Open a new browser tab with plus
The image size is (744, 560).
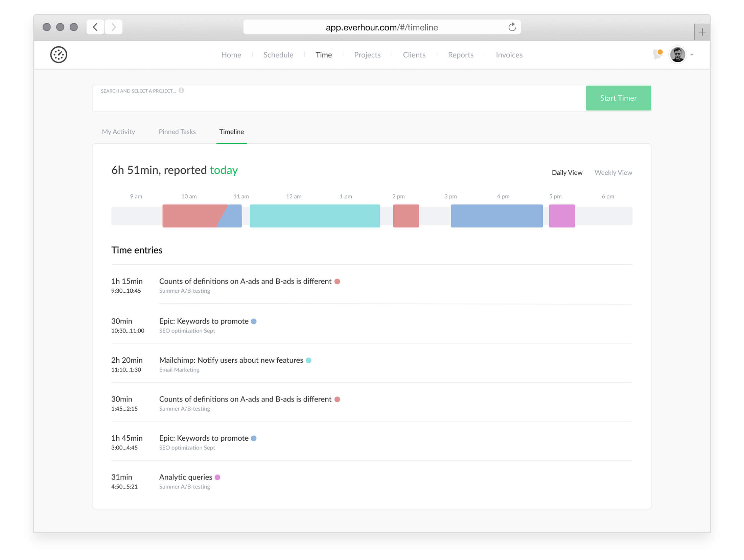(x=702, y=32)
